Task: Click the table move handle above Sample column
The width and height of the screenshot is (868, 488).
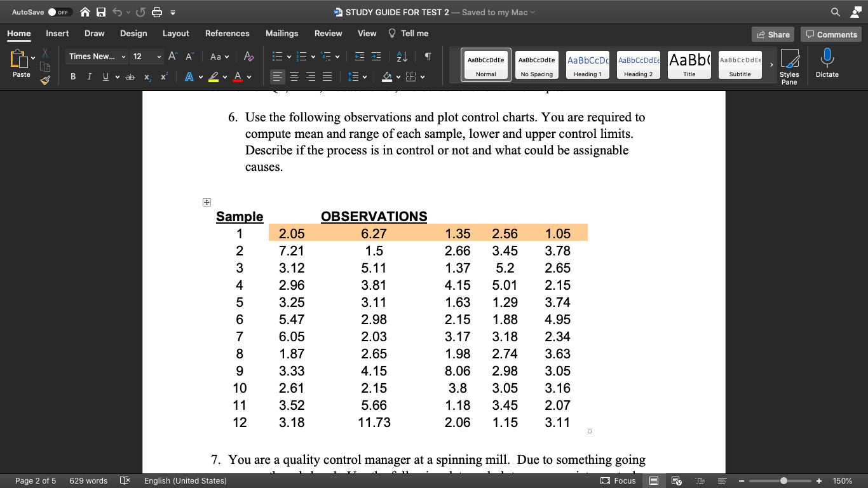Action: [x=207, y=201]
